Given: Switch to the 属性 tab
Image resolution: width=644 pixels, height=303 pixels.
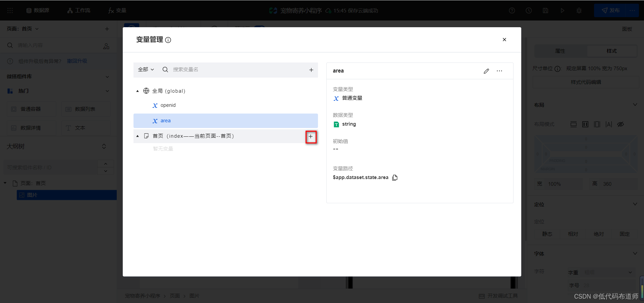Looking at the screenshot, I should pos(560,51).
